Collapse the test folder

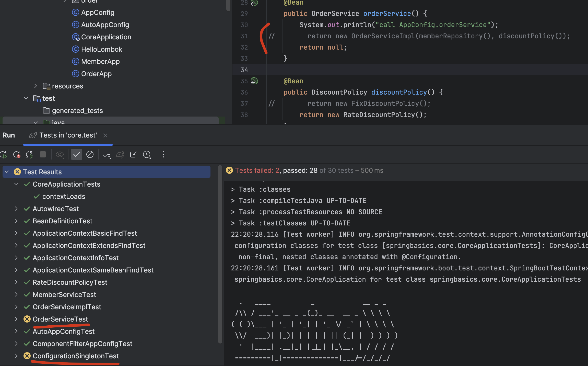point(26,98)
